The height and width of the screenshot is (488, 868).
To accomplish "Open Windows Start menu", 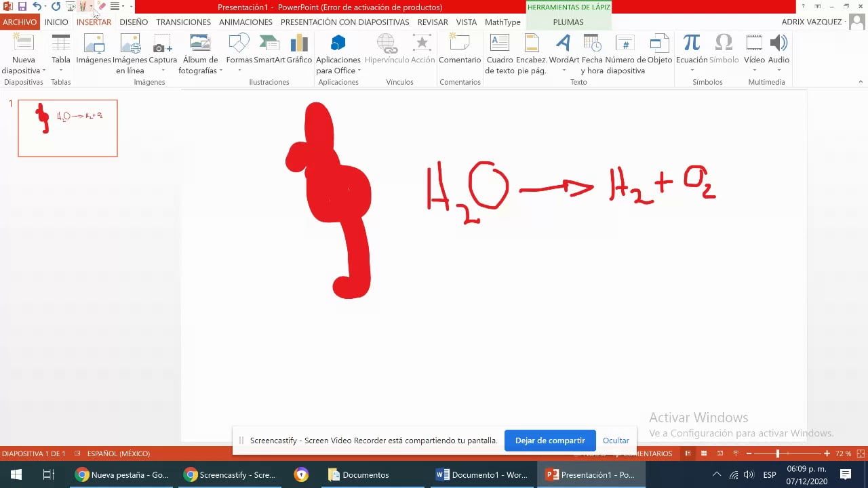I will 16,474.
